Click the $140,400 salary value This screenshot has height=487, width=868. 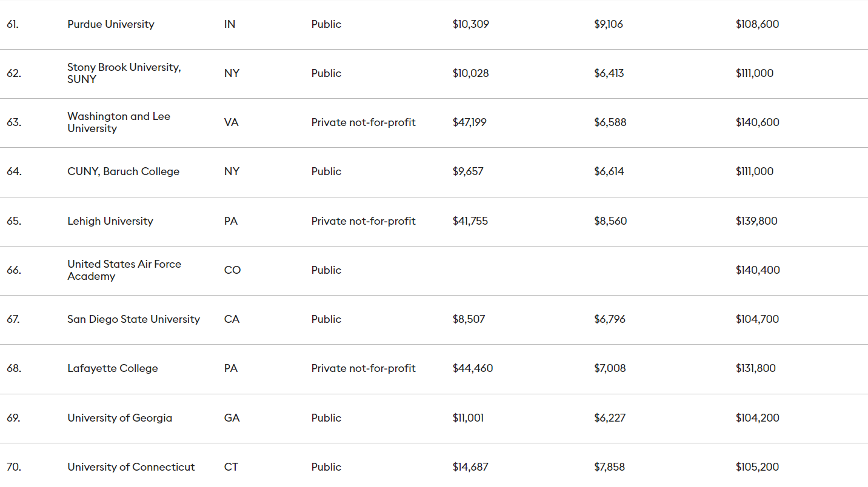[x=758, y=270]
